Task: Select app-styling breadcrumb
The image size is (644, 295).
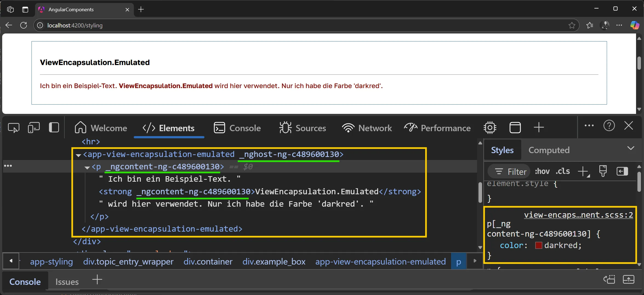Action: pos(52,262)
